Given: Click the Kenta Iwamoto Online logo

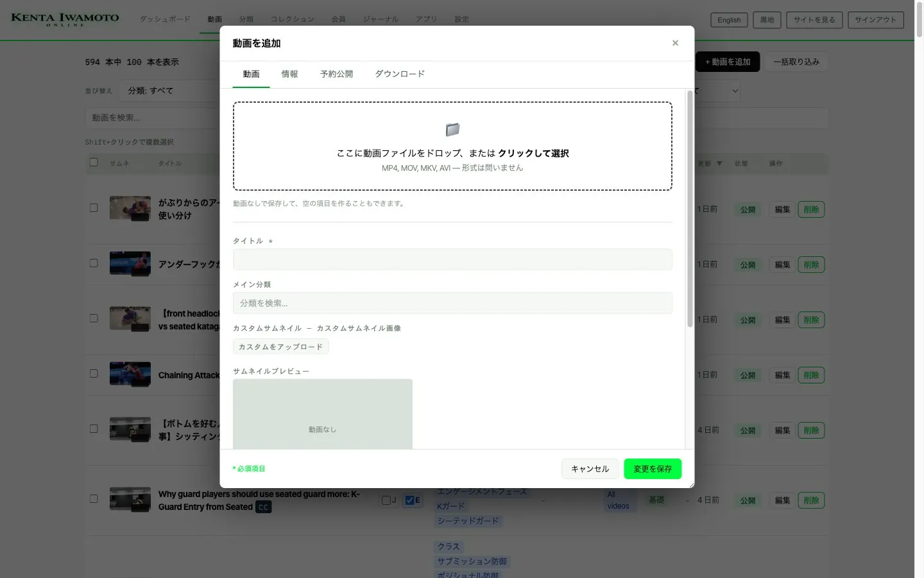Looking at the screenshot, I should [x=65, y=19].
